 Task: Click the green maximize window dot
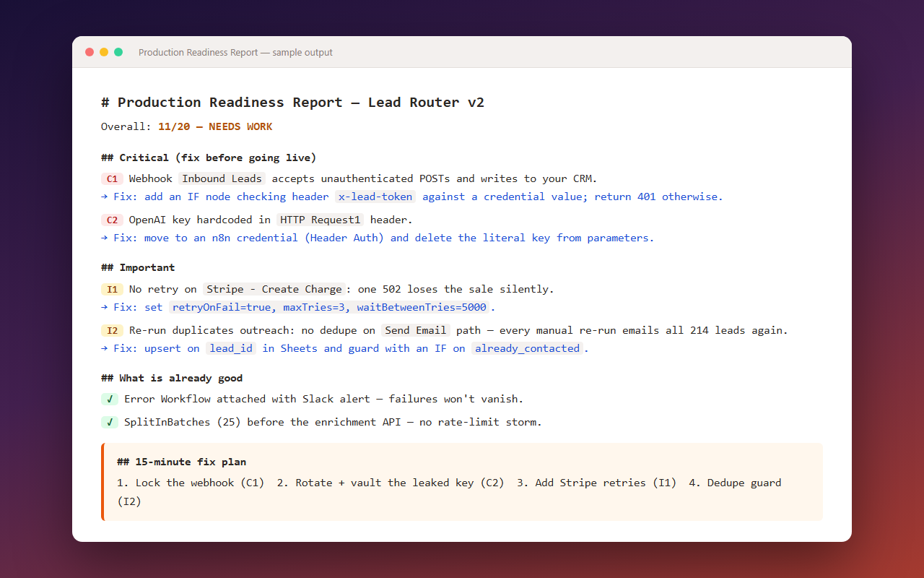(118, 52)
